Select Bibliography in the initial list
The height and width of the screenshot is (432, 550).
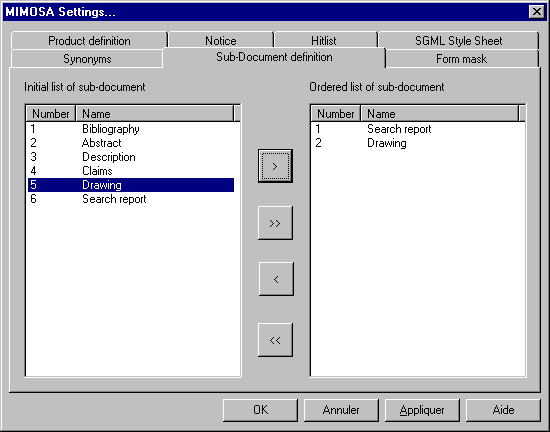tap(131, 129)
